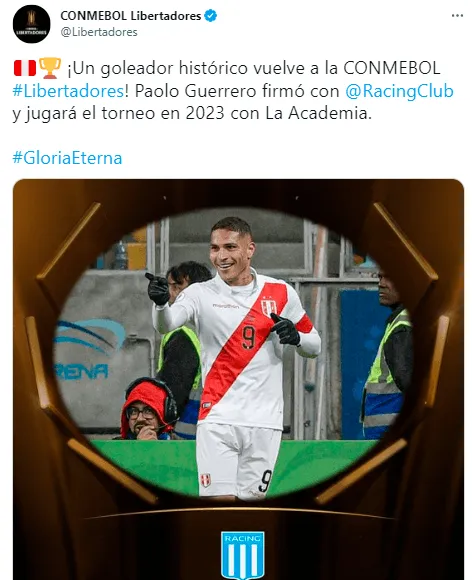The height and width of the screenshot is (580, 472).
Task: Click the steward in yellow vest on right
Action: tap(388, 355)
